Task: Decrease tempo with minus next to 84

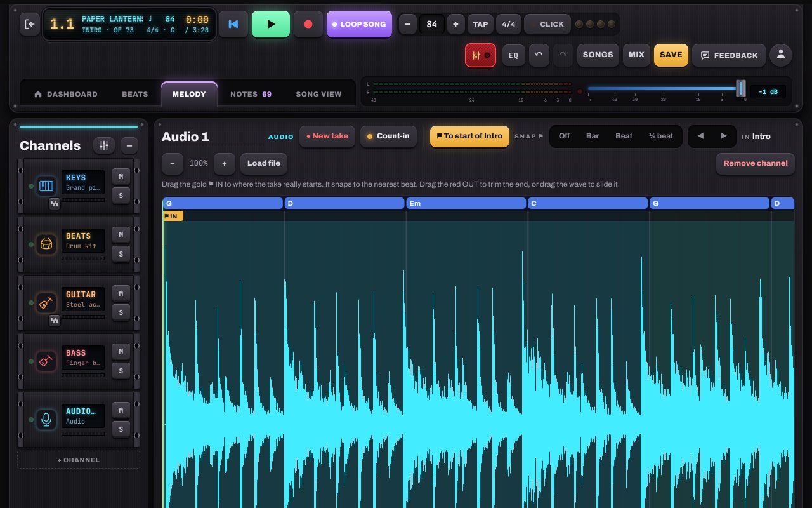Action: tap(407, 24)
